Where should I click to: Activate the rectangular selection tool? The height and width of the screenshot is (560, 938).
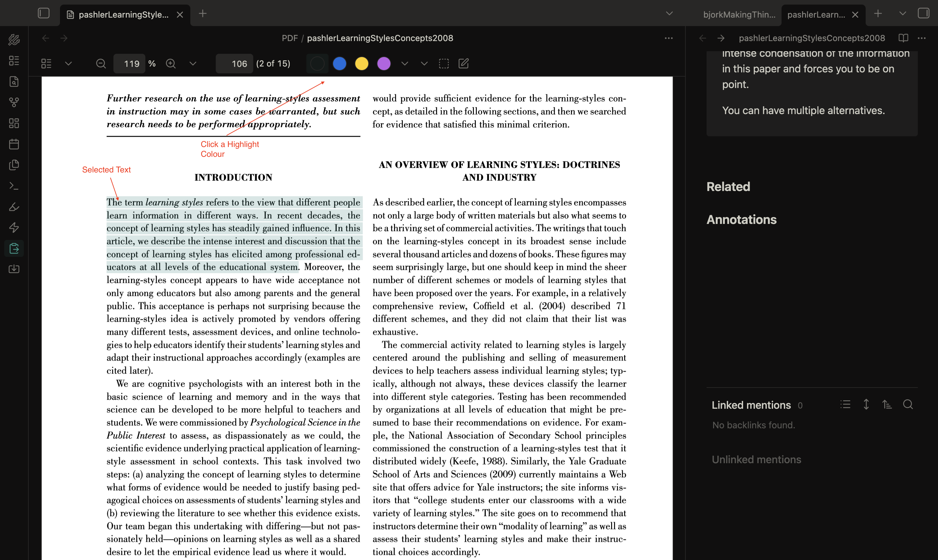[444, 64]
